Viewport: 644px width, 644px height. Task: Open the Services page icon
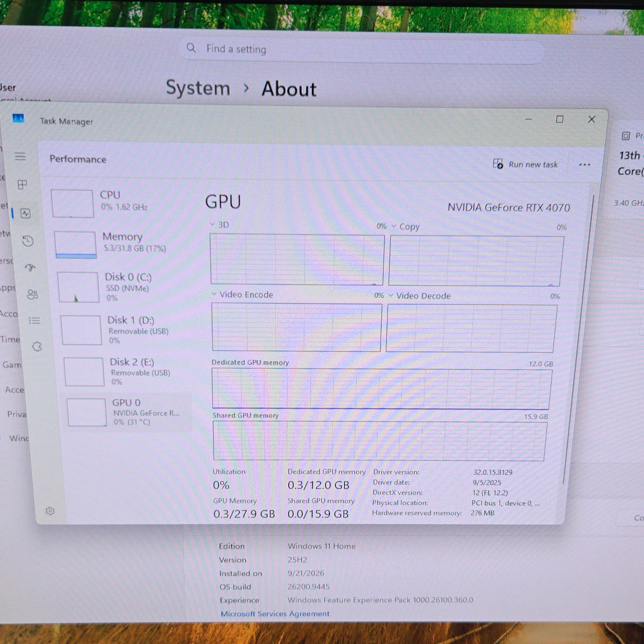[37, 347]
